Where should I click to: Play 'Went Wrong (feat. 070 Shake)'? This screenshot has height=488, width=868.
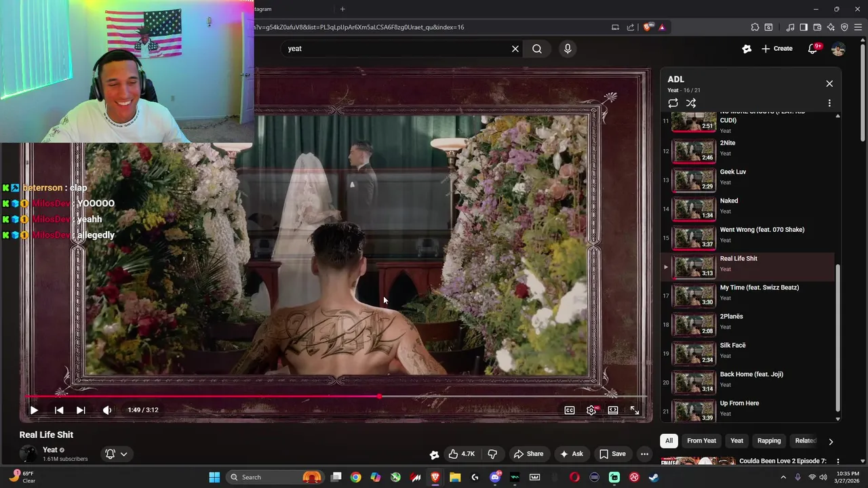[x=747, y=237]
